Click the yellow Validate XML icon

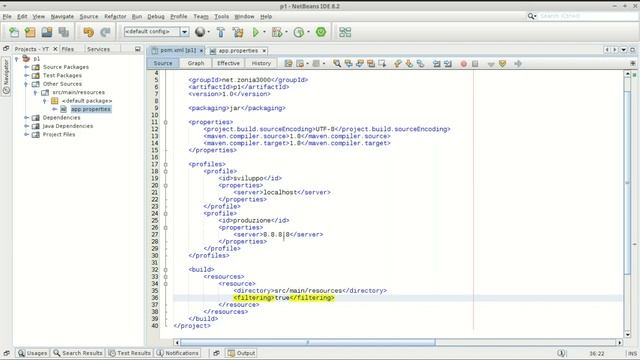(502, 64)
